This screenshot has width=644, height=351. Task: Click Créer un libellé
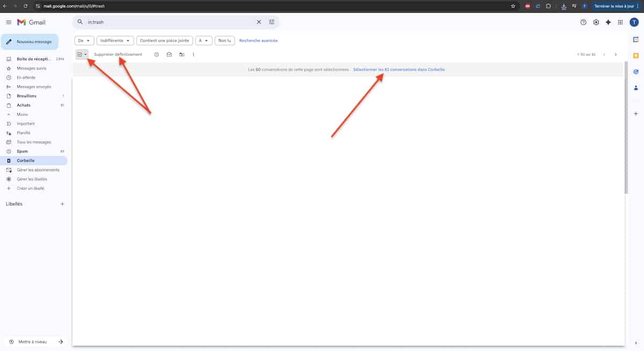pyautogui.click(x=34, y=188)
